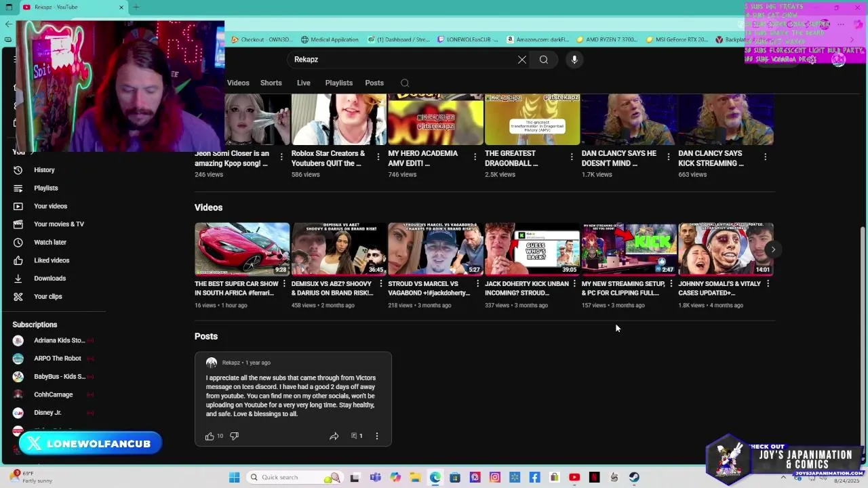Open options for MY NEW STREAMING SETUP video
The image size is (868, 488).
[x=671, y=284]
